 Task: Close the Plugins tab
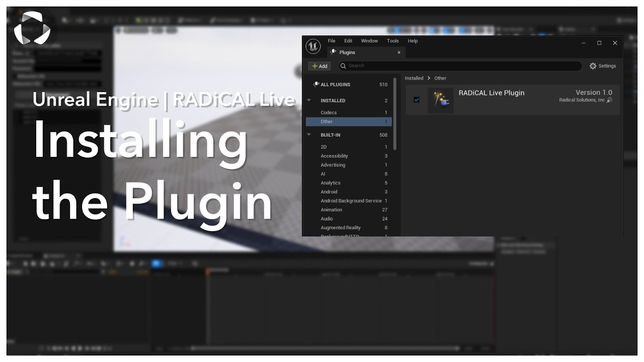[x=399, y=52]
